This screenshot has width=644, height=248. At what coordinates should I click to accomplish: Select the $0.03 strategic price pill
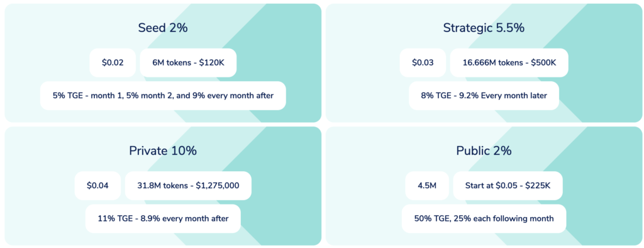click(x=423, y=62)
